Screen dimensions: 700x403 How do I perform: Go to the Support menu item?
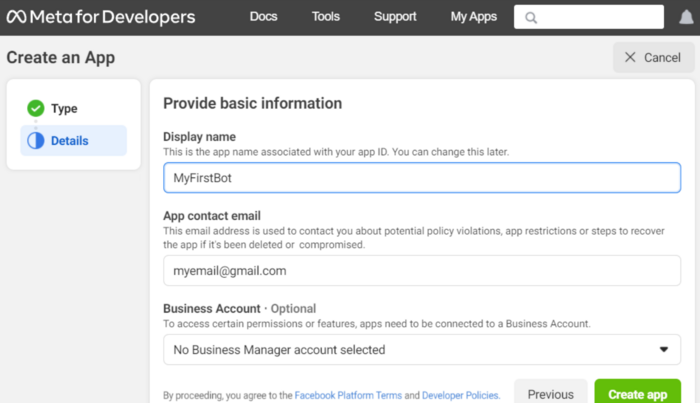395,17
